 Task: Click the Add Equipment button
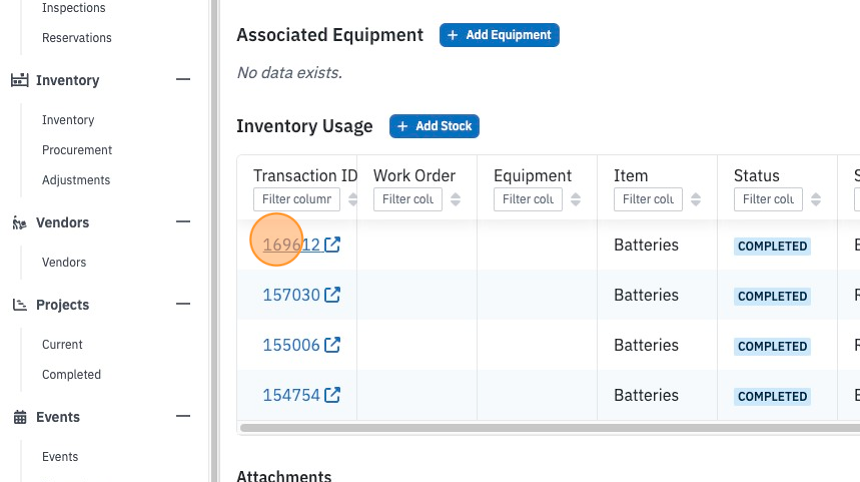[x=499, y=35]
